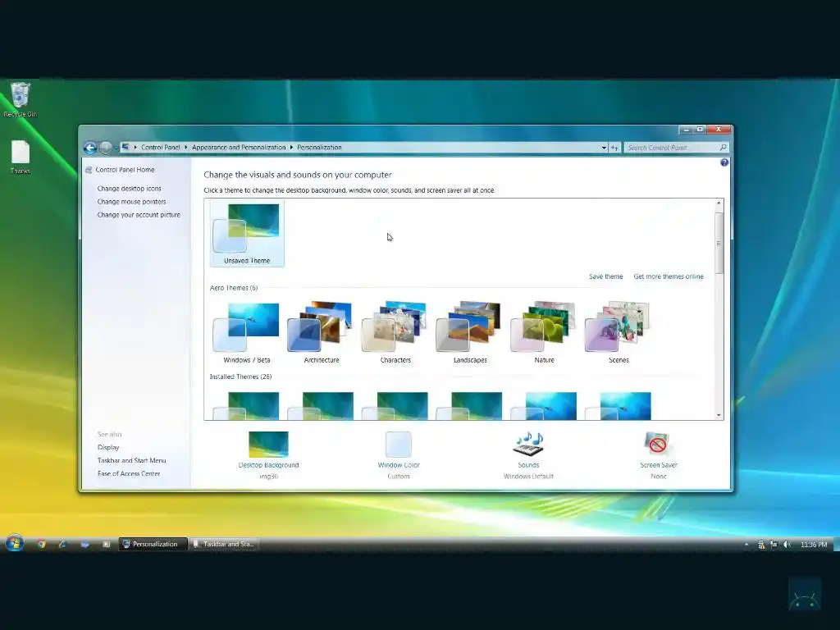This screenshot has width=840, height=630.
Task: Open Desktop Background settings icon
Action: click(268, 444)
